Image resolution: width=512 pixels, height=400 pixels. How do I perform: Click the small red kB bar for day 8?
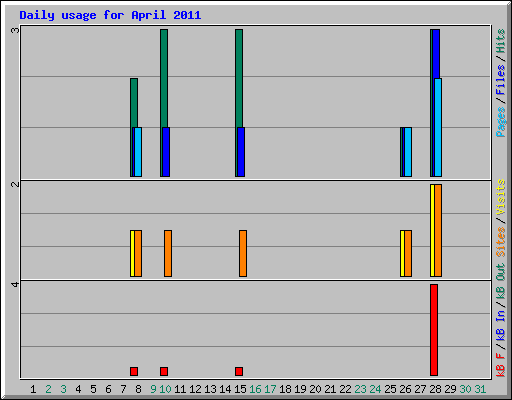[134, 371]
